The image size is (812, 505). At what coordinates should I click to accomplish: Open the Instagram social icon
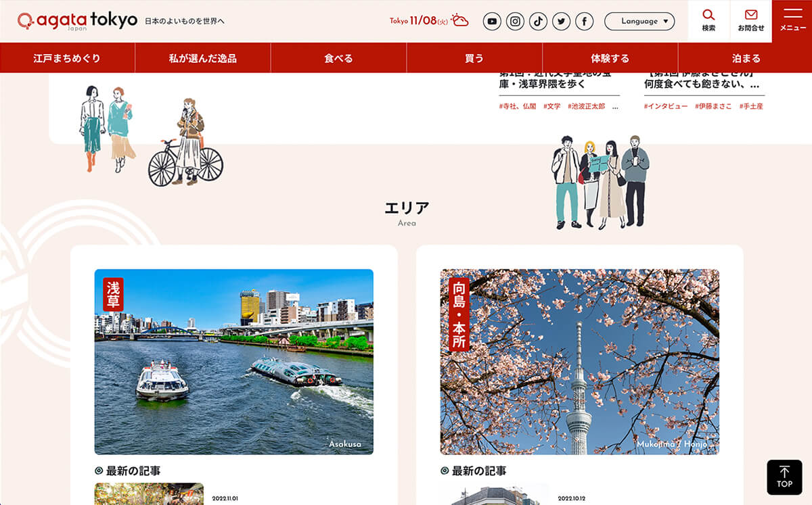click(x=515, y=22)
